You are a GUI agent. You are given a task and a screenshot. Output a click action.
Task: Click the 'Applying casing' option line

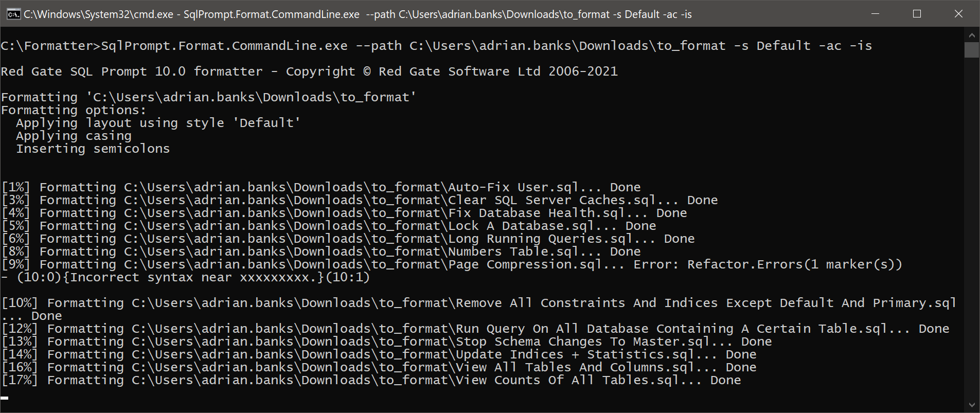point(74,136)
